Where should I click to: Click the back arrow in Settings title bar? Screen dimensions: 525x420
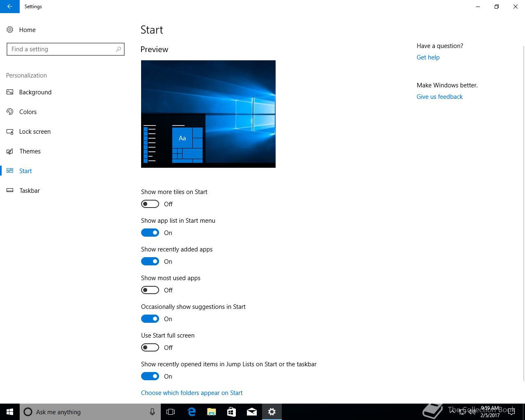pos(10,7)
